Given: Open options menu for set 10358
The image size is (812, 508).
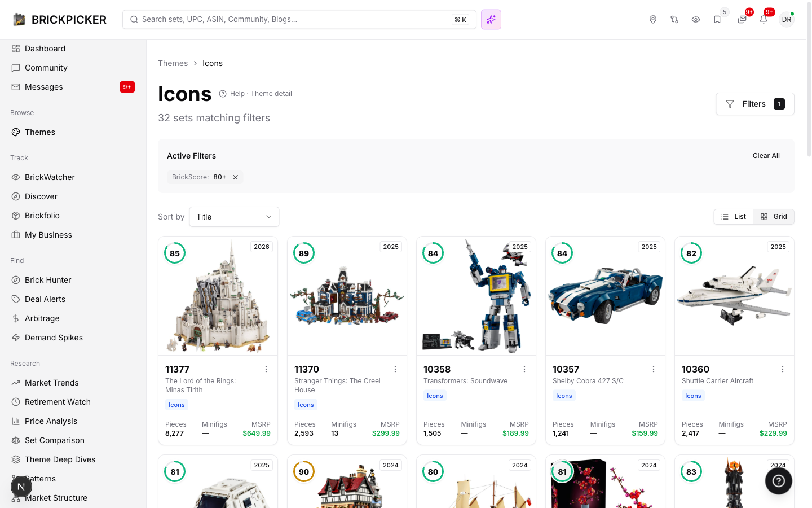Looking at the screenshot, I should pyautogui.click(x=524, y=369).
